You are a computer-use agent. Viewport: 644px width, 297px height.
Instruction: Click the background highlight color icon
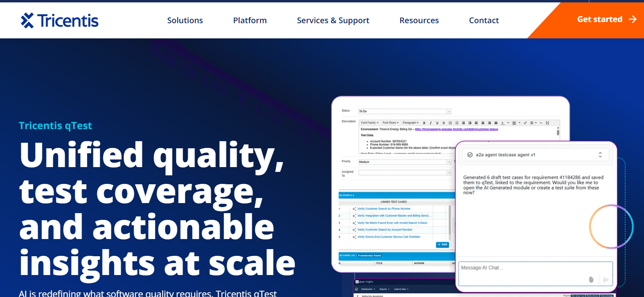(514, 123)
